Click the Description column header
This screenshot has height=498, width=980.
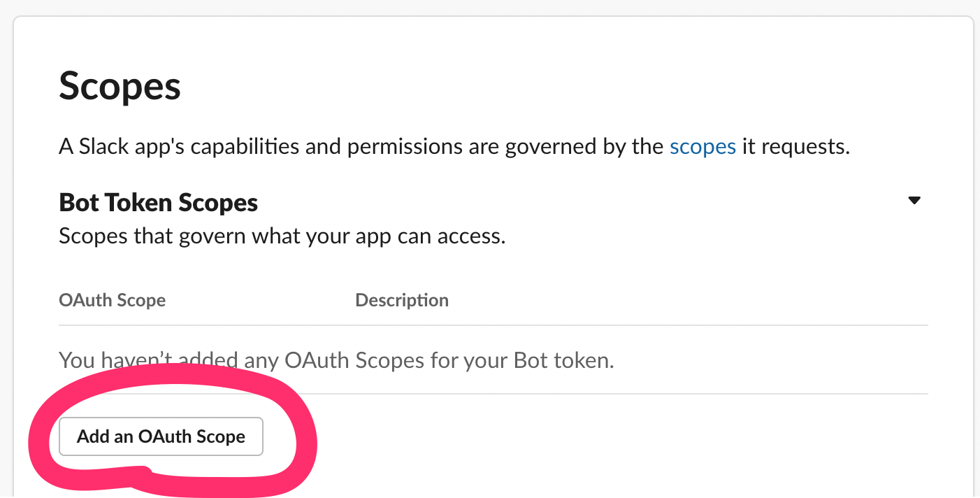(x=402, y=300)
